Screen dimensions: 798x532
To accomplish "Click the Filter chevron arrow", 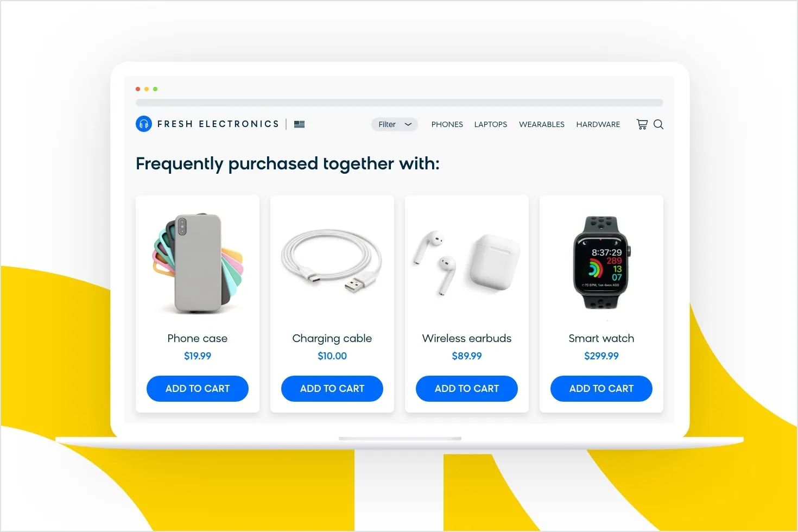I will [x=408, y=124].
